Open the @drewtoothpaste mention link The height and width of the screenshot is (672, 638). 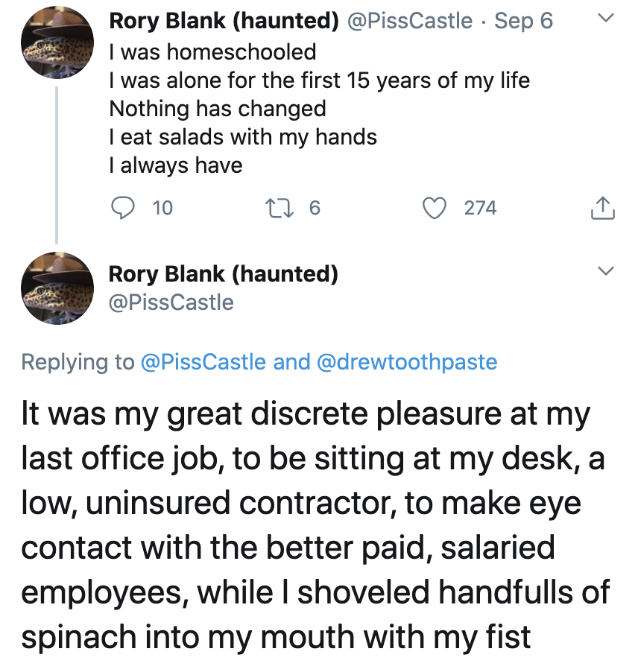(407, 362)
